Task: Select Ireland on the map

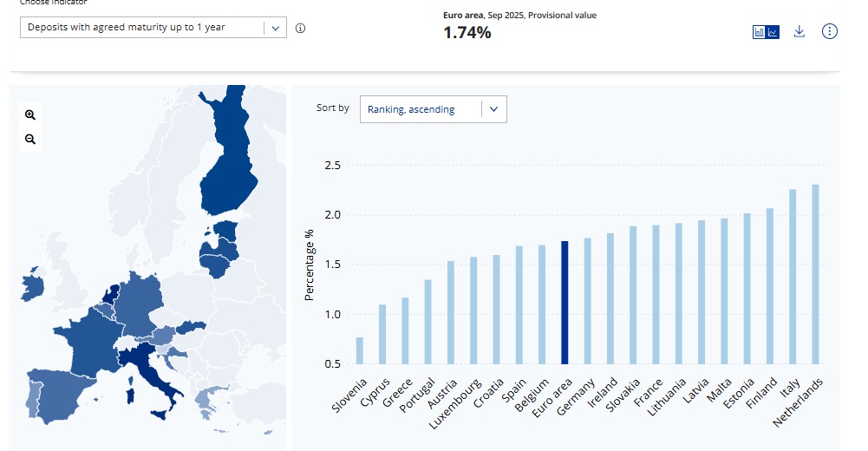Action: click(33, 288)
